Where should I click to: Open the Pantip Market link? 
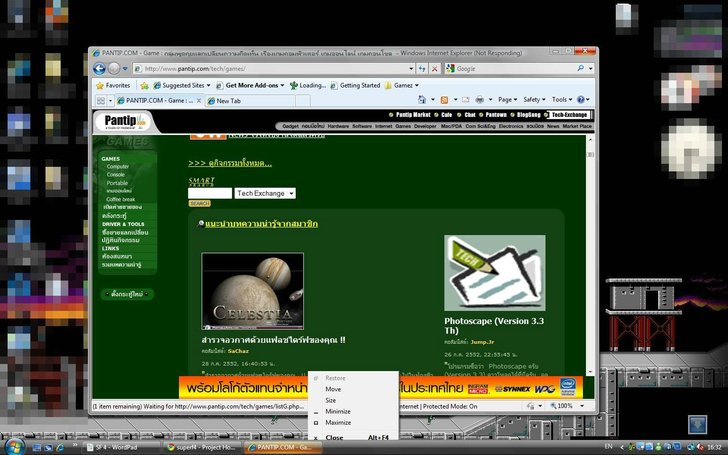pyautogui.click(x=413, y=115)
